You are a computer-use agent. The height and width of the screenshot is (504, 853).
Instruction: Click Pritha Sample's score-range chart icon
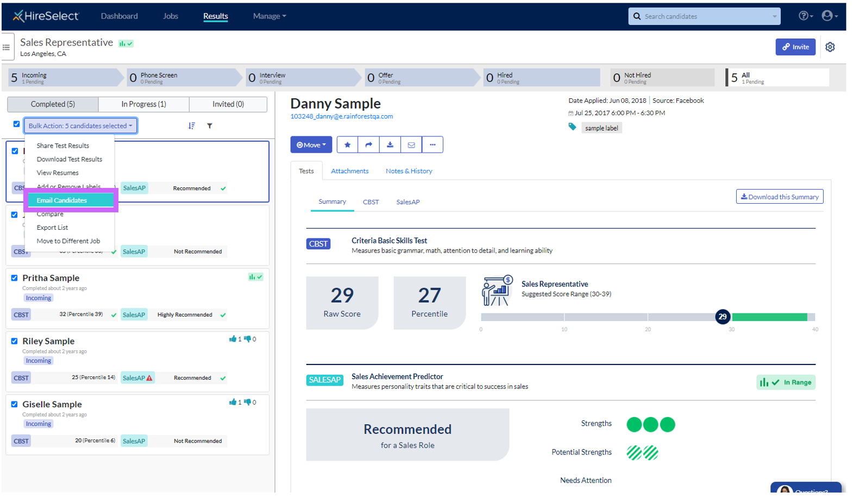click(255, 277)
